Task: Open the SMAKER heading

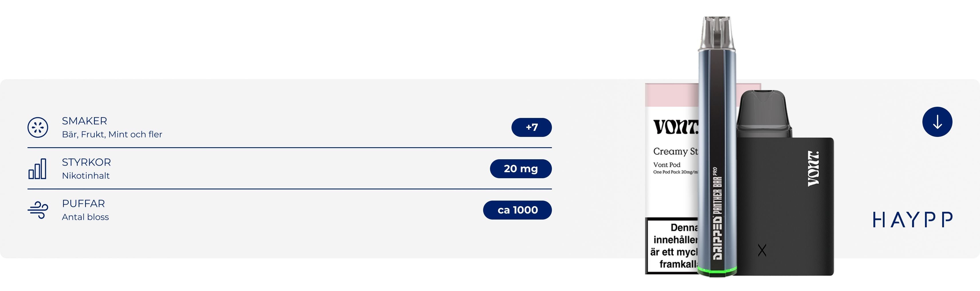Action: [x=85, y=121]
